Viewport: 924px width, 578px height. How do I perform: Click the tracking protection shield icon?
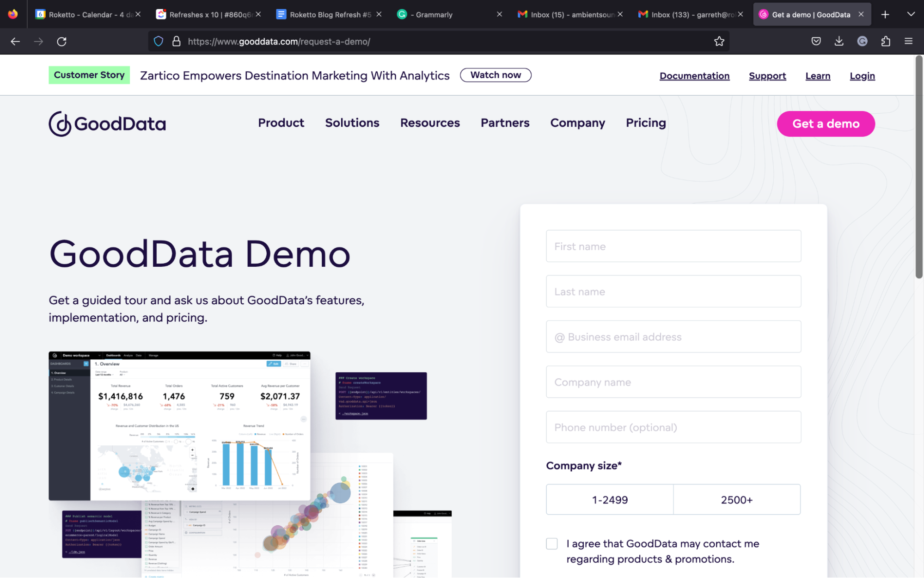tap(159, 41)
